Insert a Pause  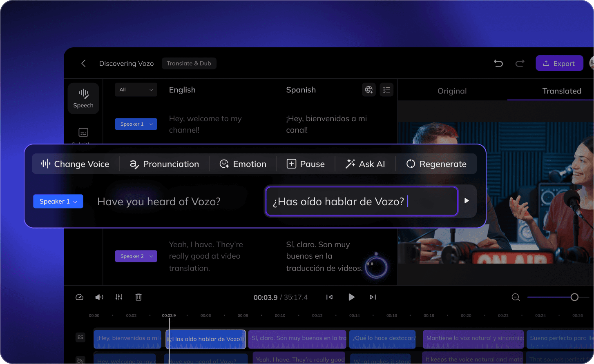click(306, 164)
